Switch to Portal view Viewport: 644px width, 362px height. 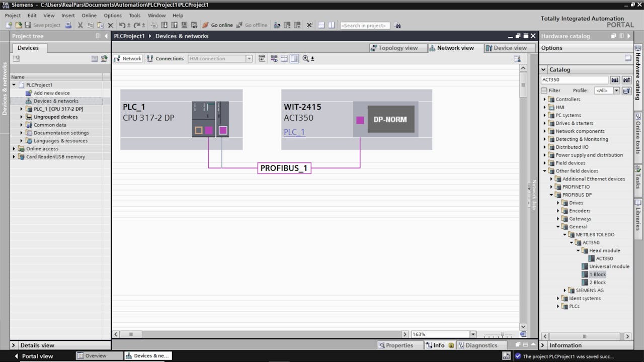tap(33, 356)
